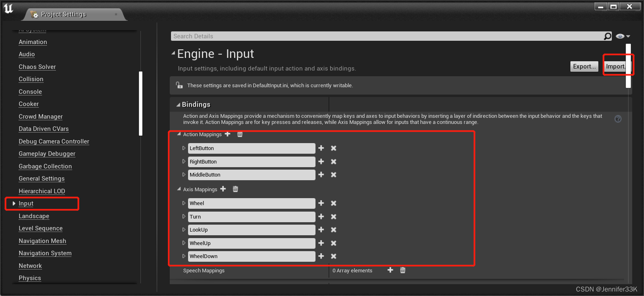Viewport: 644px width, 296px height.
Task: Open the Landscape settings category
Action: [x=34, y=216]
